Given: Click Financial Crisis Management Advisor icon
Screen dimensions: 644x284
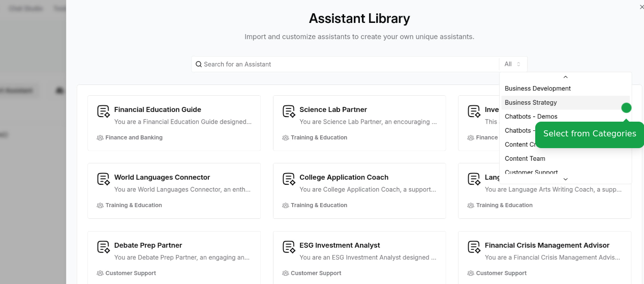Looking at the screenshot, I should click(x=474, y=247).
